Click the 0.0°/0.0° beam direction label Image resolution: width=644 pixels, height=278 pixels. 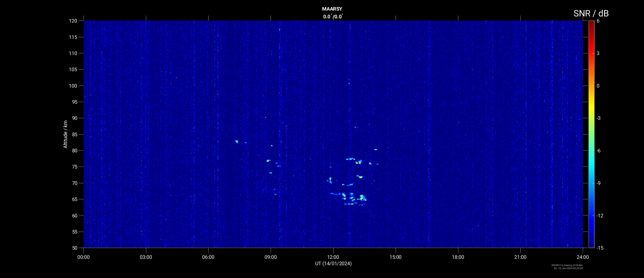tap(333, 17)
